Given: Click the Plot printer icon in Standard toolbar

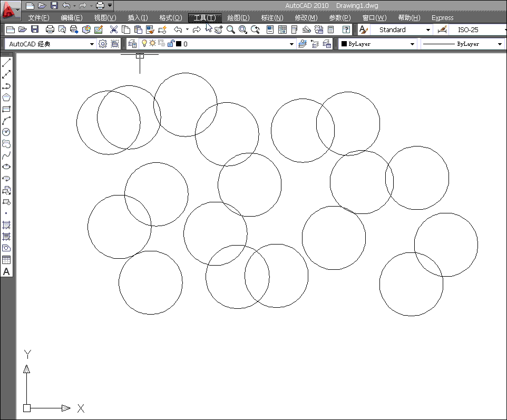Looking at the screenshot, I should pyautogui.click(x=50, y=30).
